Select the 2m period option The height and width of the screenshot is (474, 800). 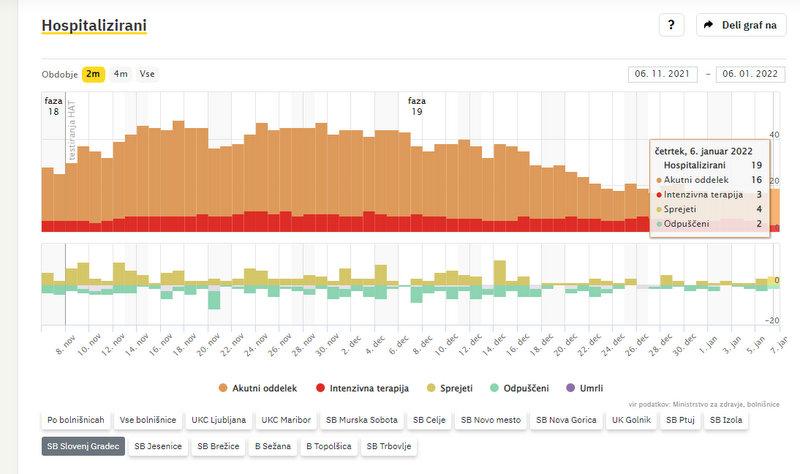[x=93, y=74]
